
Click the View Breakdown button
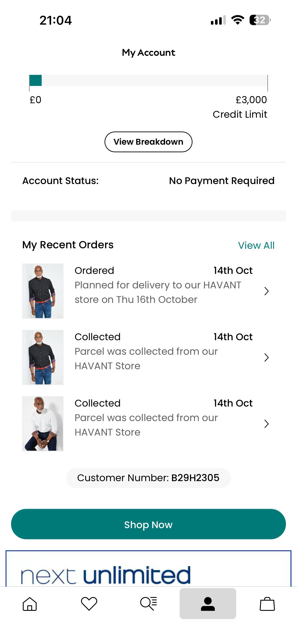click(x=148, y=142)
